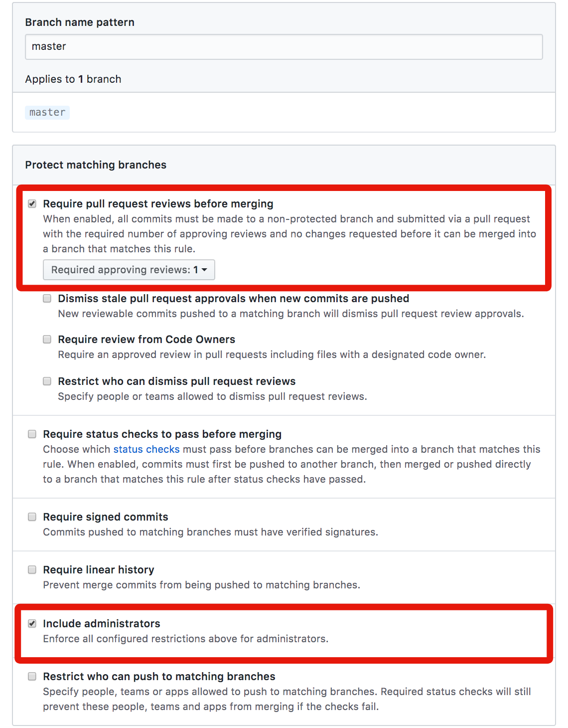Click the master branch tag
This screenshot has height=728, width=568.
pos(47,113)
